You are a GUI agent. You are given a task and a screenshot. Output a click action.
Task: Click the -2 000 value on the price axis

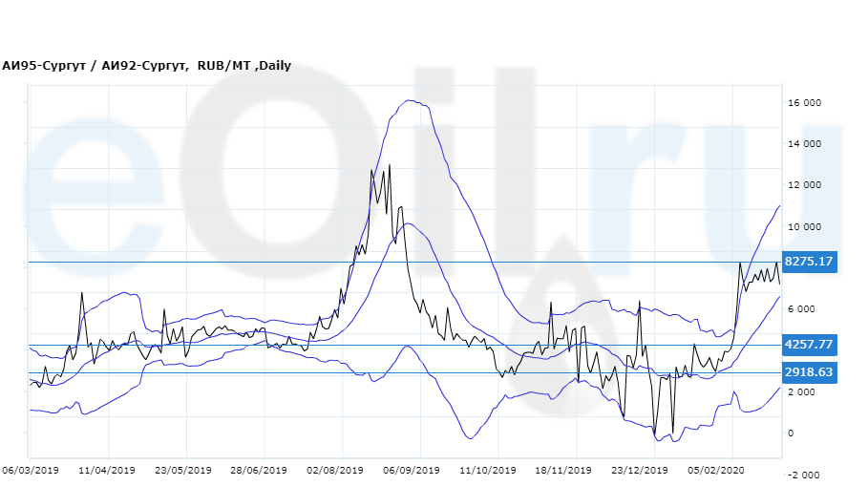(804, 475)
